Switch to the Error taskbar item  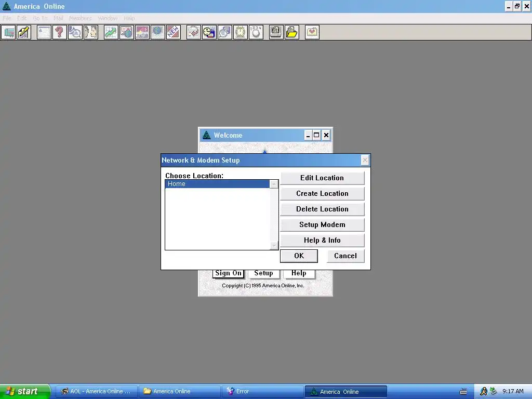pos(262,392)
